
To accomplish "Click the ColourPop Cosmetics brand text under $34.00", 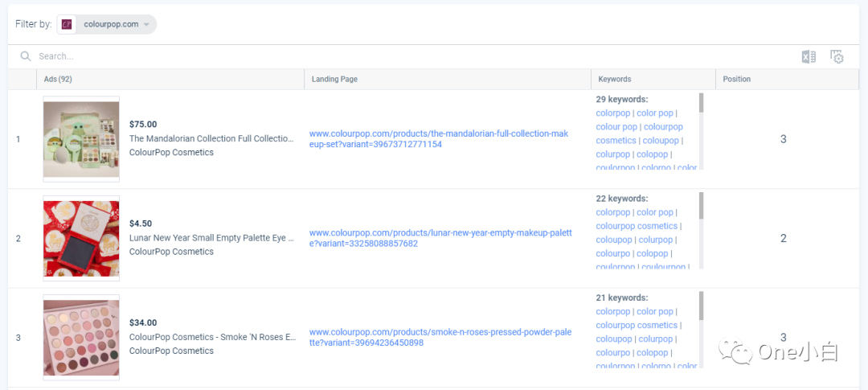I will point(171,351).
